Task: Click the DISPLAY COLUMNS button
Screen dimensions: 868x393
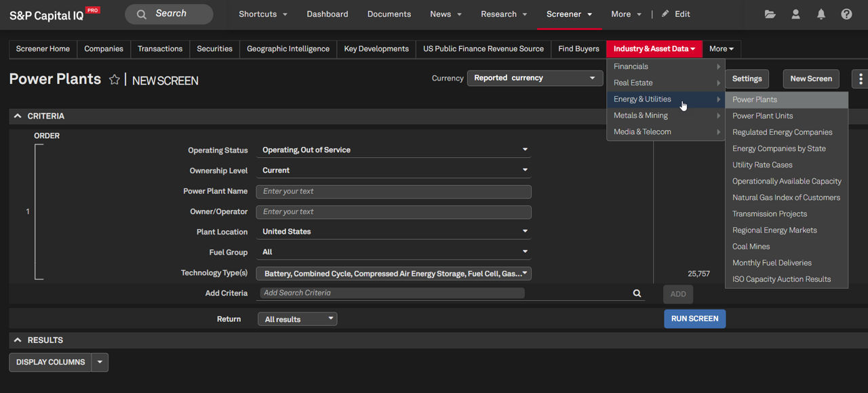Action: [x=51, y=362]
